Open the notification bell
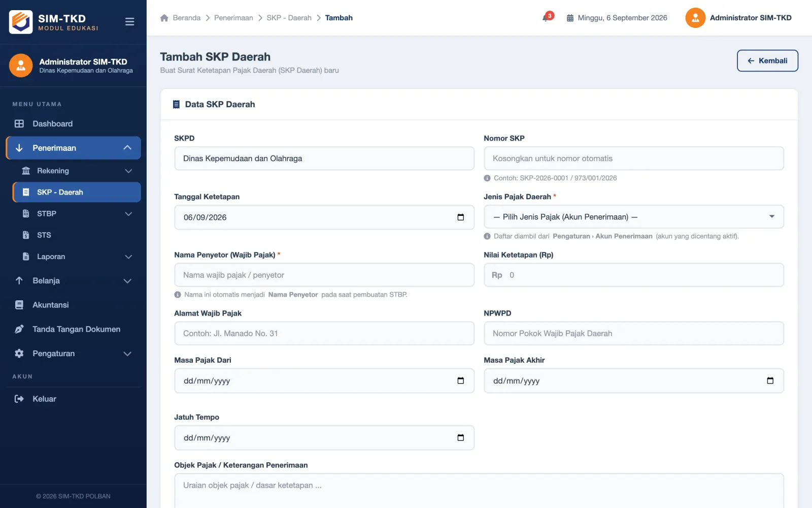 [546, 18]
